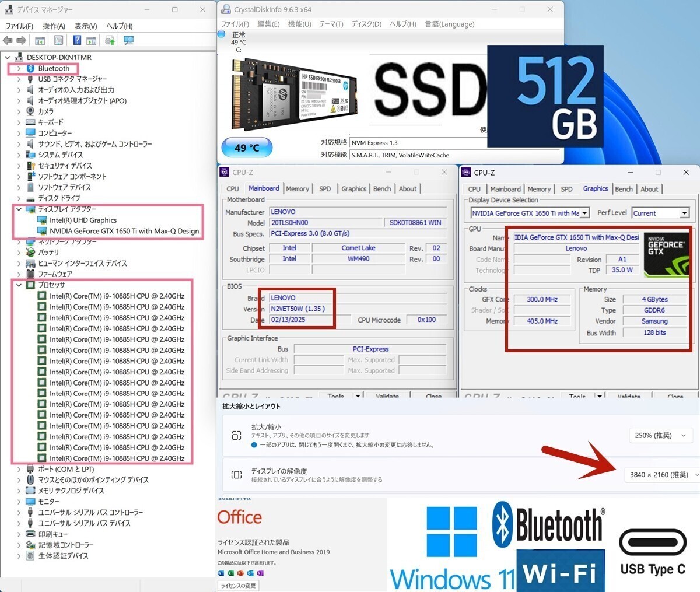Image resolution: width=700 pixels, height=592 pixels.
Task: Click the 対応規格 field showing NVM Express 1.3
Action: [454, 143]
